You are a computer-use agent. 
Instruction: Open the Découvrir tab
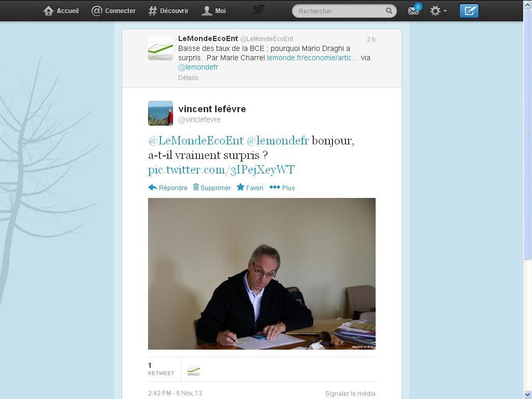[x=168, y=11]
